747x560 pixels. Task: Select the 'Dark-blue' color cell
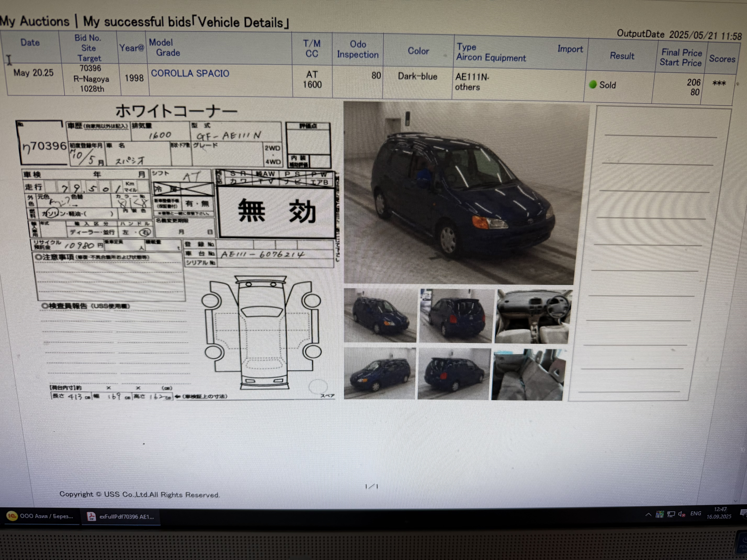coord(417,76)
